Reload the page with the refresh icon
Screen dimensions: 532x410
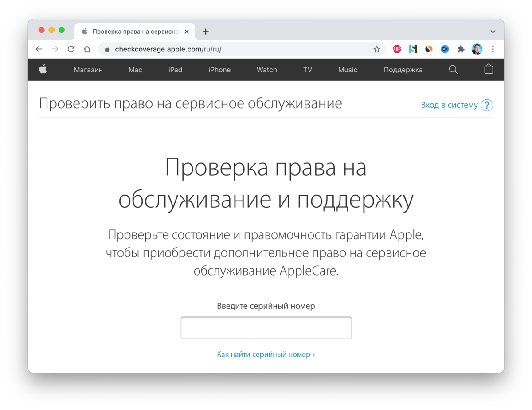point(71,49)
